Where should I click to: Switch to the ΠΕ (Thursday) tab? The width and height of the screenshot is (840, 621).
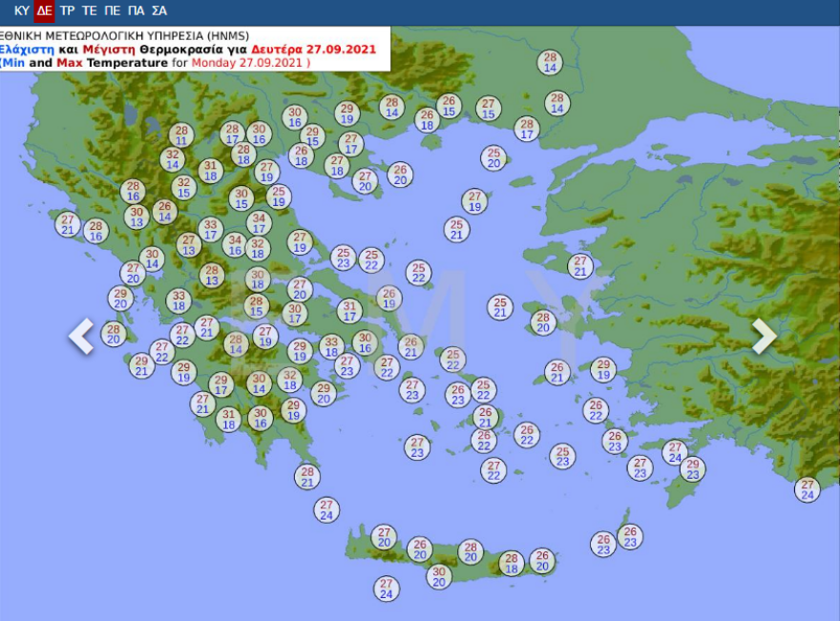pyautogui.click(x=113, y=11)
